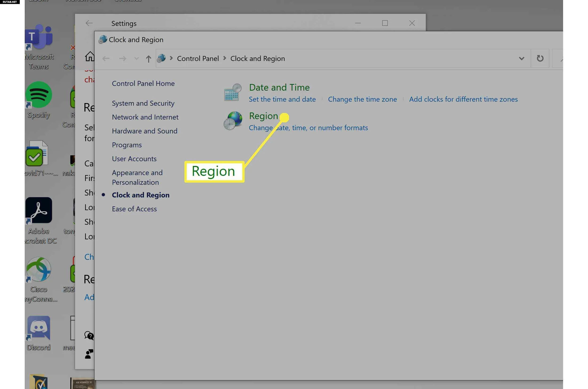
Task: Click Change the time zone link
Action: pos(362,99)
